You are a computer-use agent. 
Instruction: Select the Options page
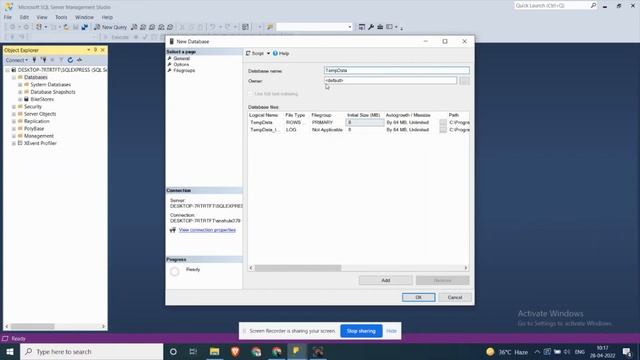(181, 64)
